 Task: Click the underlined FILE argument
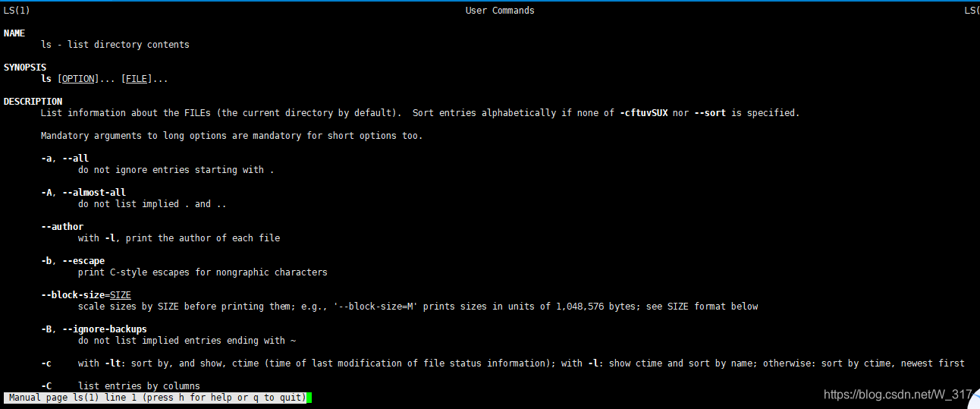point(137,79)
